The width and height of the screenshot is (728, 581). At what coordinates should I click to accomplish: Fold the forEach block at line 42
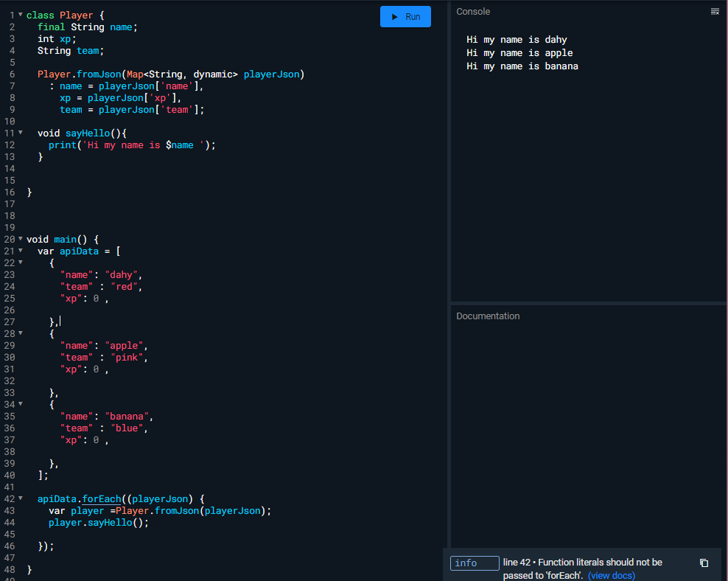pos(21,498)
